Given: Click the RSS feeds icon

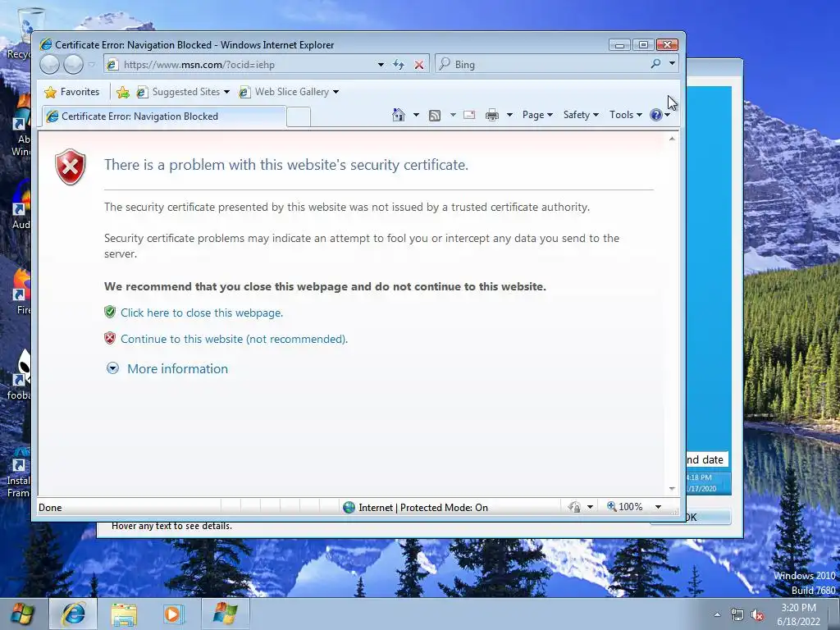Looking at the screenshot, I should coord(435,115).
